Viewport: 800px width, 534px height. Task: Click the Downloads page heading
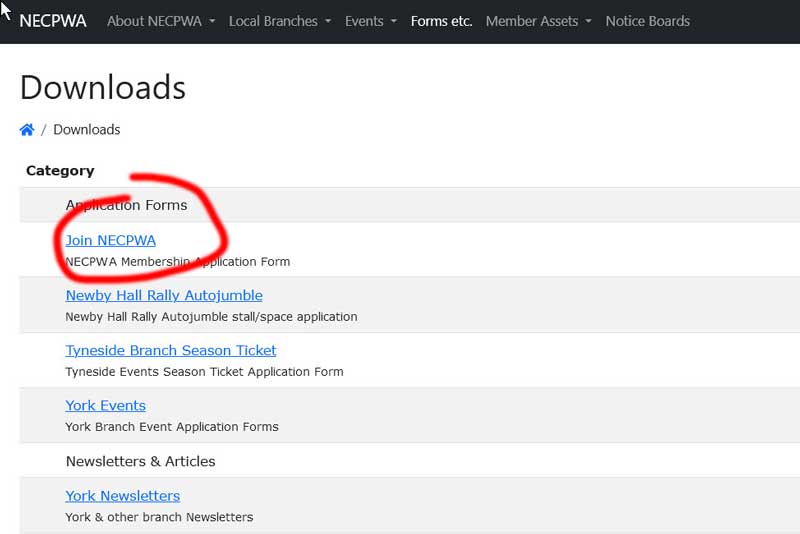[103, 87]
